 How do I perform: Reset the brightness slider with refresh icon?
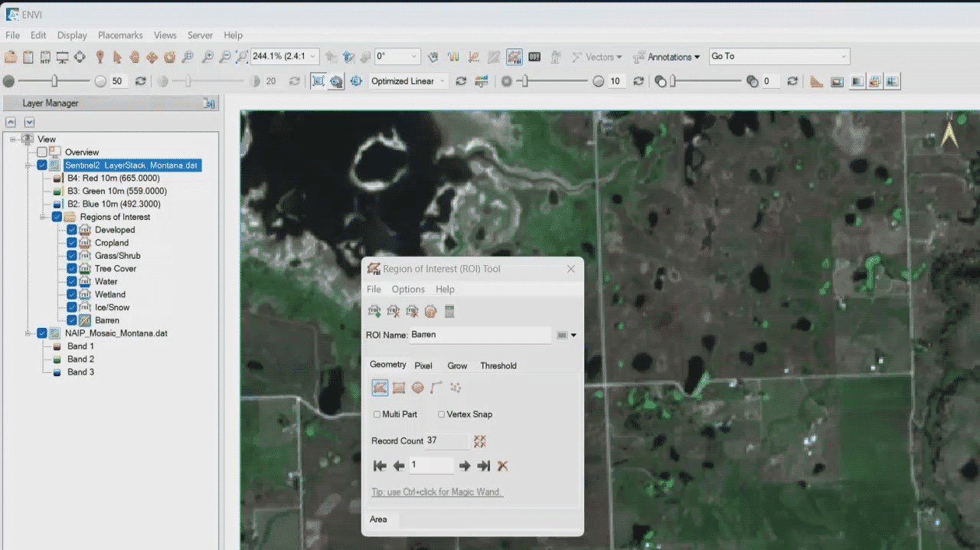point(140,81)
